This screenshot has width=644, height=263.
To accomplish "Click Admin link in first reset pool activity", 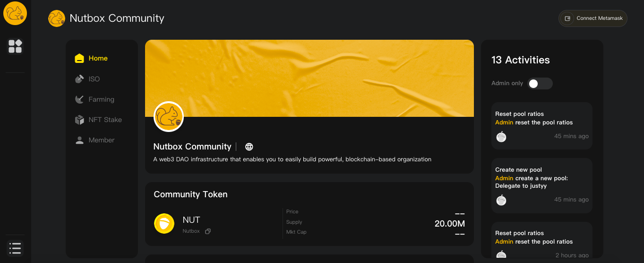I will click(x=504, y=123).
